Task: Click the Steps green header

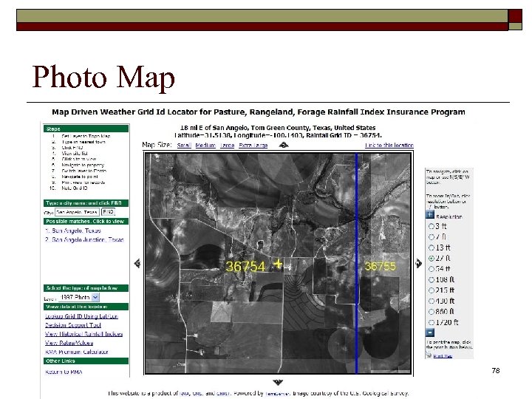Action: click(x=86, y=129)
